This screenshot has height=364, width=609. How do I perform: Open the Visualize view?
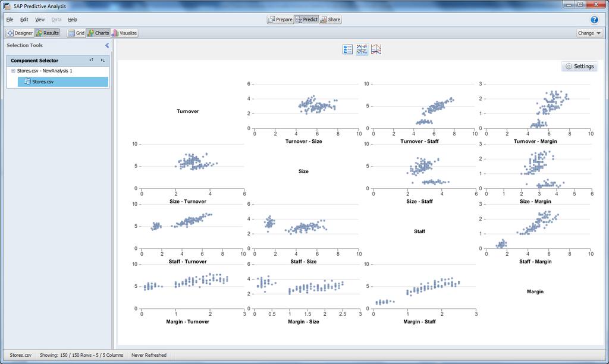[x=124, y=33]
